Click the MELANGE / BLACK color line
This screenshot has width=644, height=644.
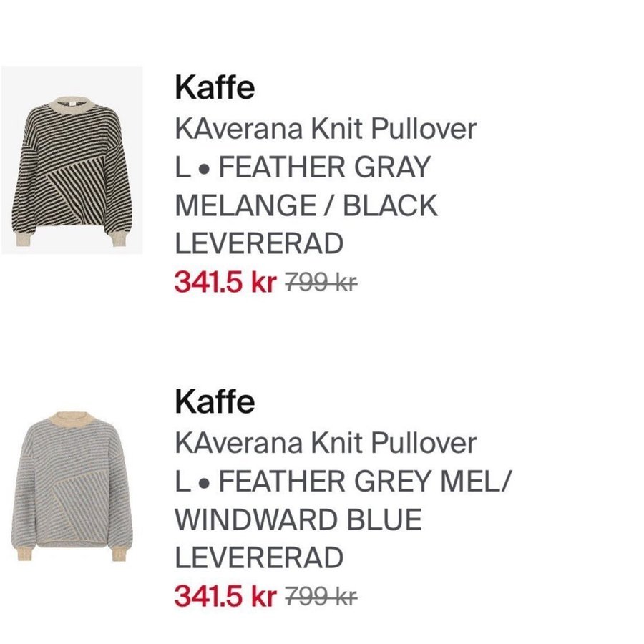click(x=306, y=206)
